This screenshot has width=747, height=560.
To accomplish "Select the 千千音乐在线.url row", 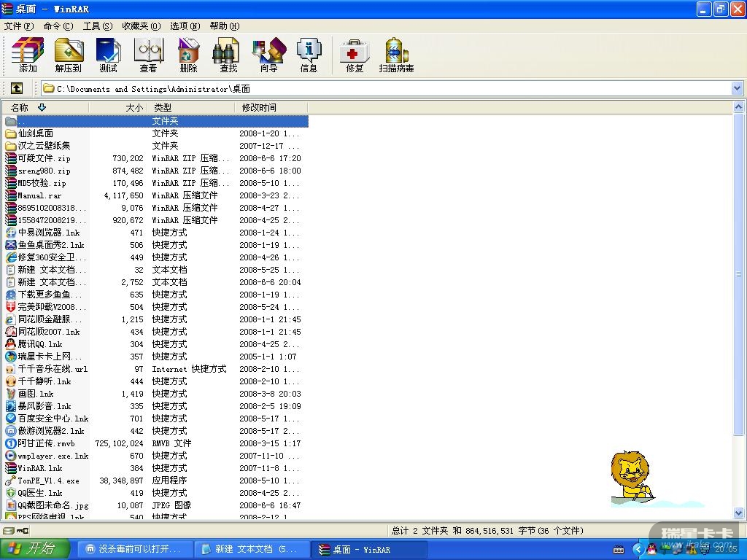I will coord(156,368).
